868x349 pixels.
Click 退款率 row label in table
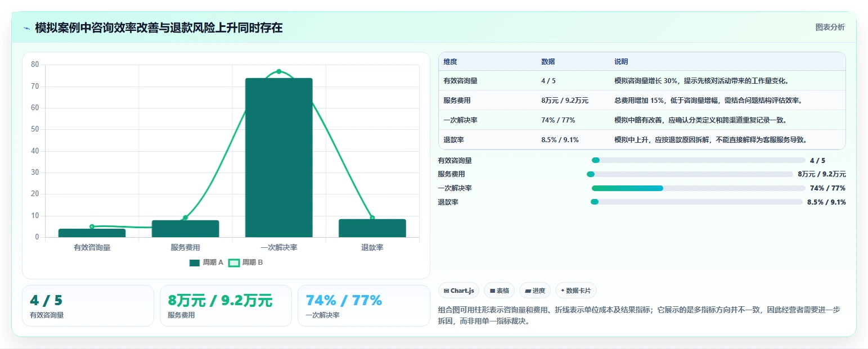(454, 139)
